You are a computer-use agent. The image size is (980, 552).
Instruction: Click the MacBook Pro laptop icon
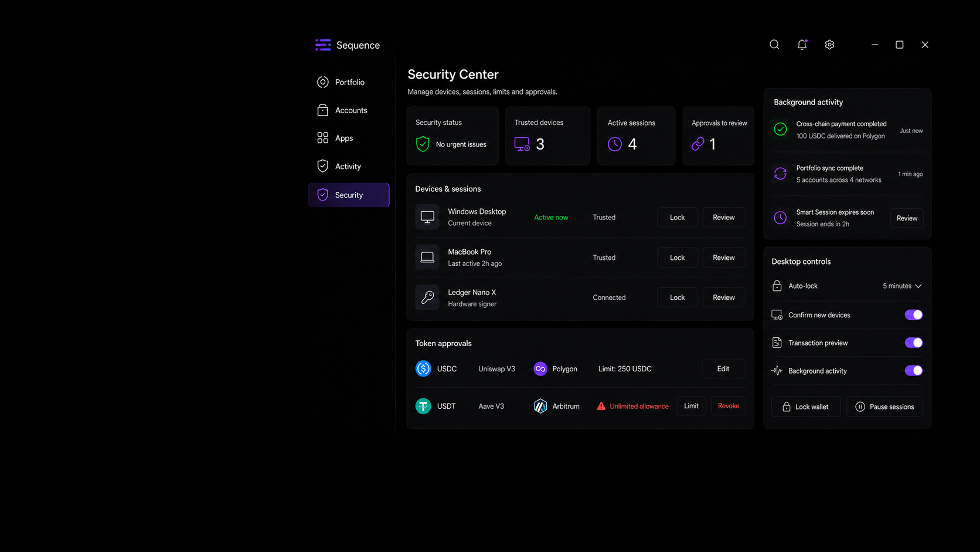(x=427, y=257)
